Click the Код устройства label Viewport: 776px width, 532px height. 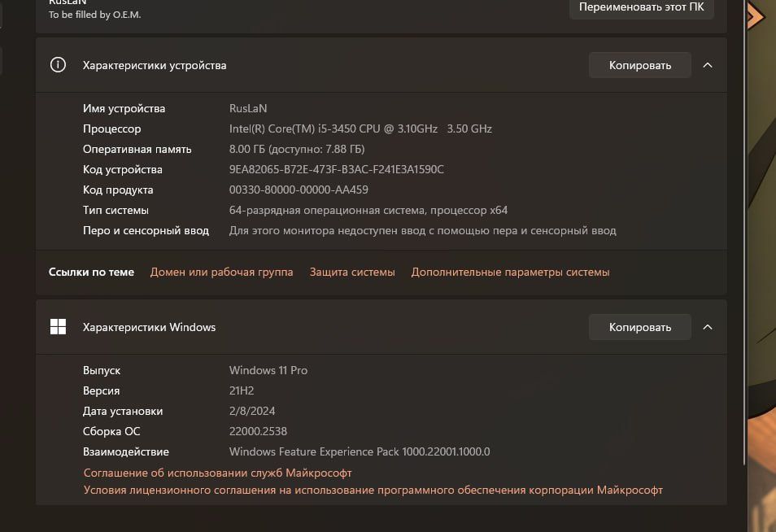(122, 169)
